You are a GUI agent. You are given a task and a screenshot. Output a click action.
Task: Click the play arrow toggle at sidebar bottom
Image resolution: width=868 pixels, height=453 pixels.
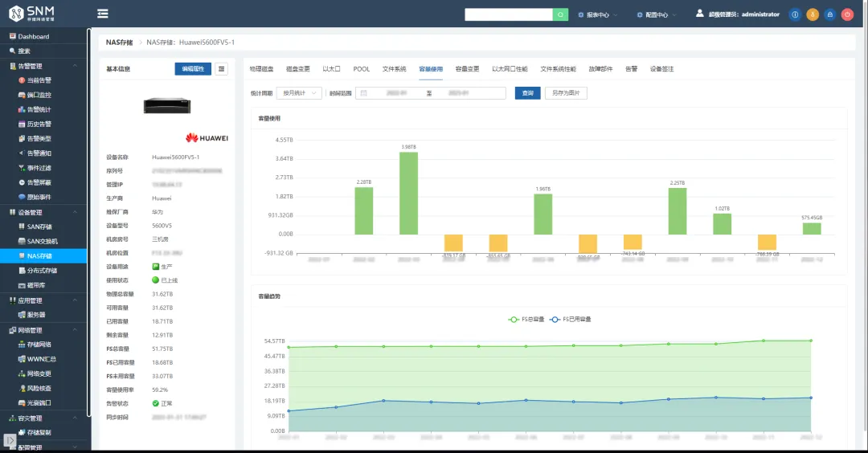[x=10, y=441]
